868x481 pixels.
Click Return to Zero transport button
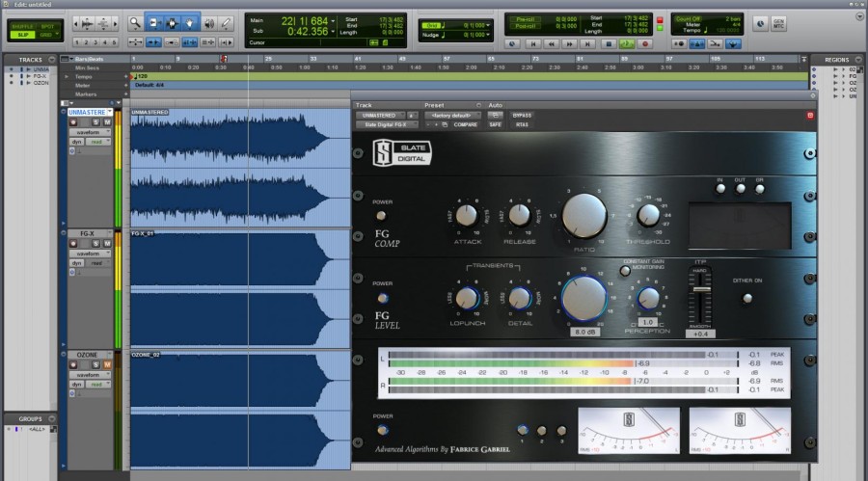coord(533,43)
